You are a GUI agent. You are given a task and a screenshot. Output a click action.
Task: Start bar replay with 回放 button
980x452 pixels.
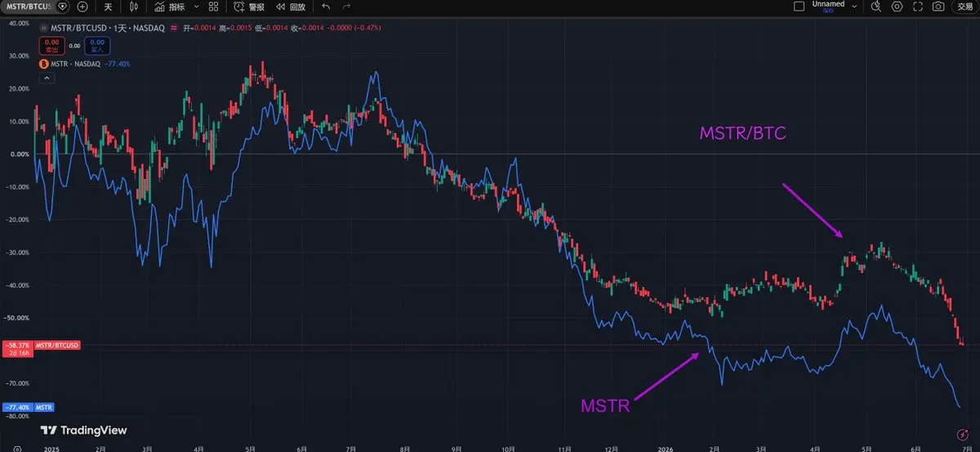(291, 7)
